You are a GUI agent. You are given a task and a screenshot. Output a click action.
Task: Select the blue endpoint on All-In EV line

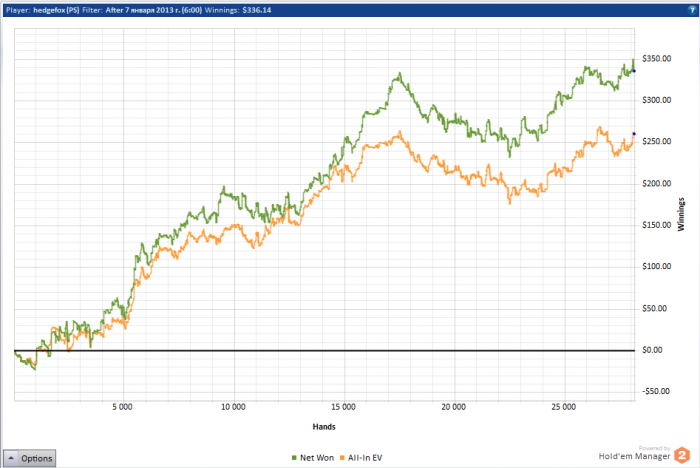tap(634, 134)
